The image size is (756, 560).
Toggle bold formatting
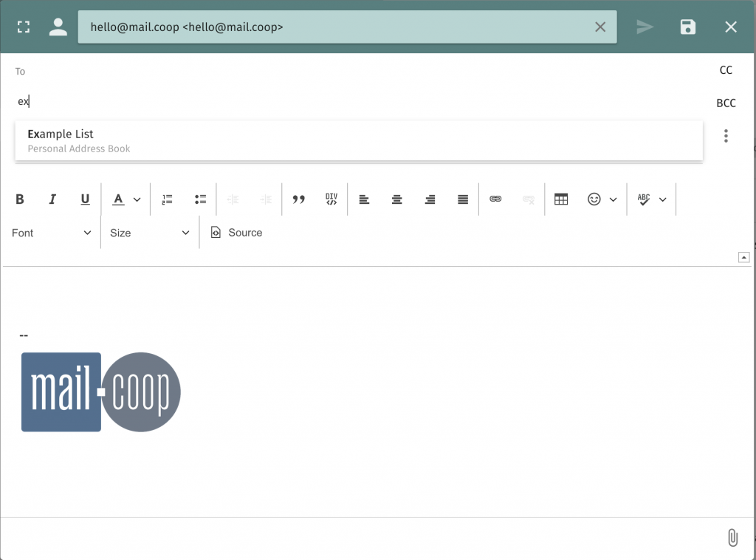[x=20, y=199]
